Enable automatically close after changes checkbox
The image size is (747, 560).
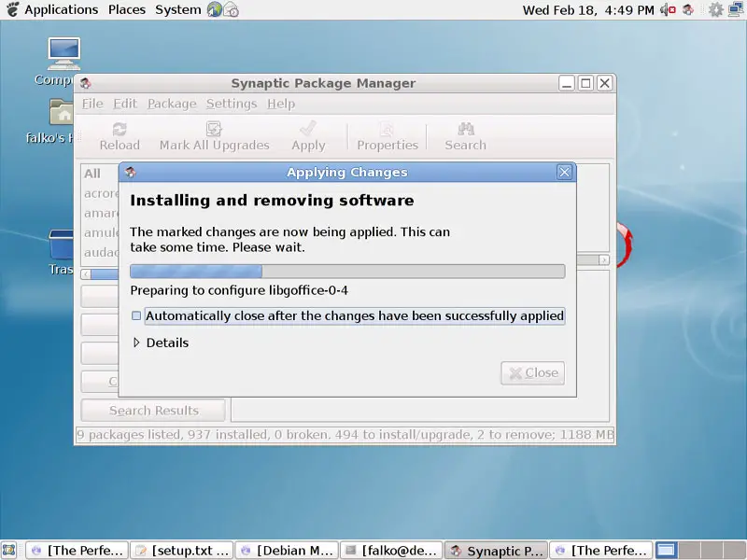coord(136,315)
